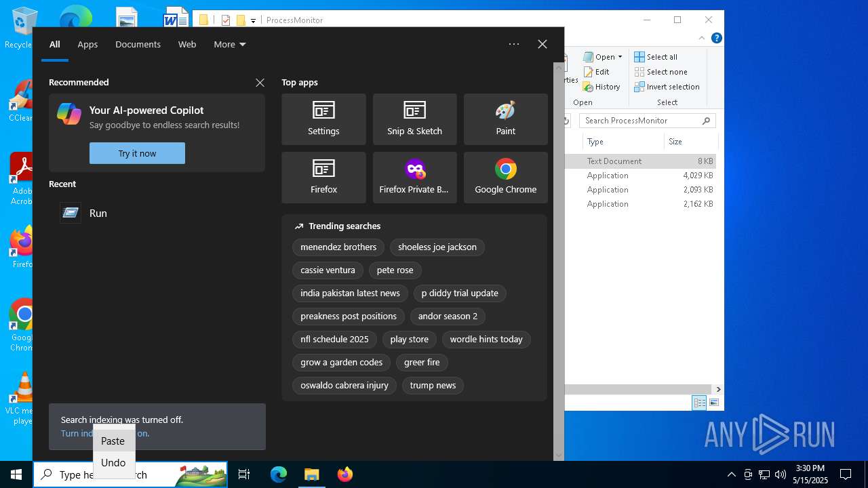This screenshot has width=868, height=488.
Task: Open Microsoft Edge from the taskbar
Action: pos(279,474)
